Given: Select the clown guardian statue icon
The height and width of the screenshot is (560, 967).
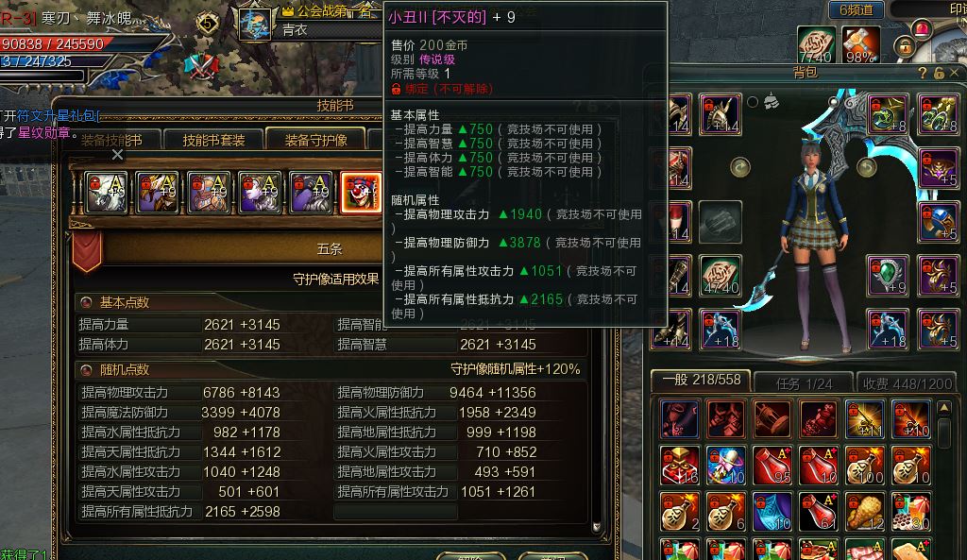Looking at the screenshot, I should point(362,193).
